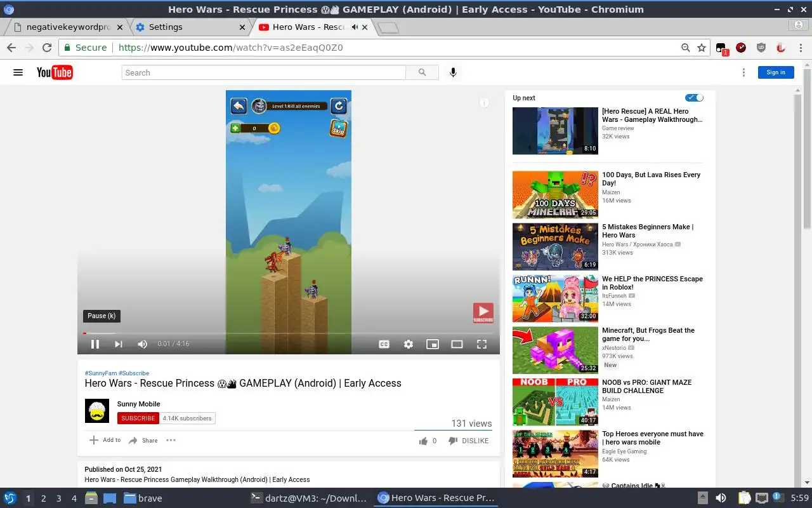Enter fullscreen mode in the player
This screenshot has width=812, height=508.
click(481, 344)
